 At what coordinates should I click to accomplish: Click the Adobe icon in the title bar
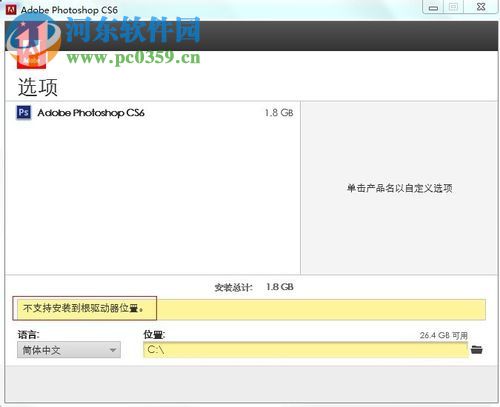coord(11,9)
